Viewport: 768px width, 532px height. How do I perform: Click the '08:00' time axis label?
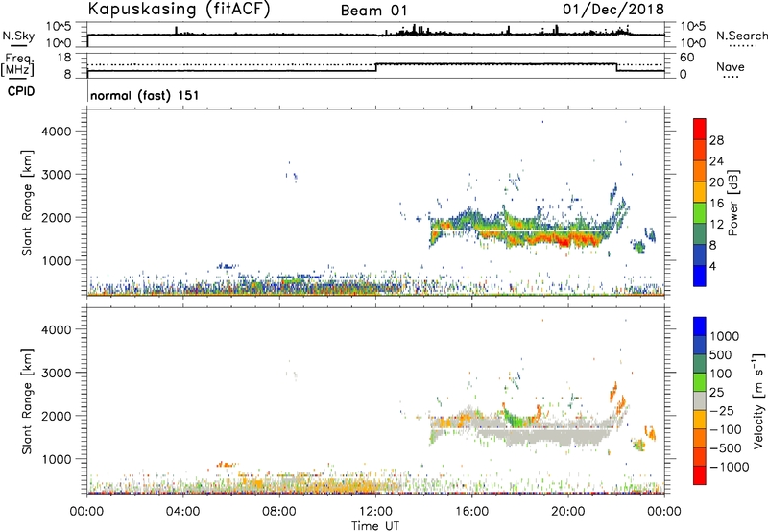[x=279, y=512]
